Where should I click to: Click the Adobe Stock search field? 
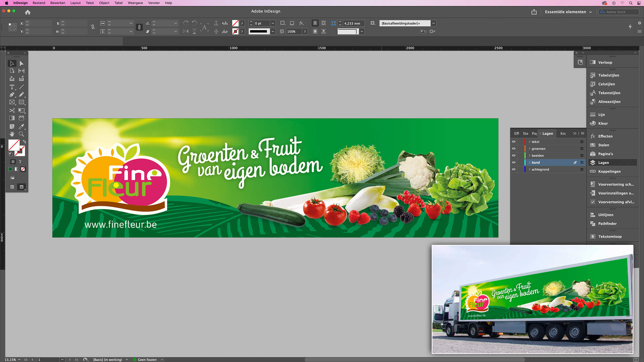[620, 12]
